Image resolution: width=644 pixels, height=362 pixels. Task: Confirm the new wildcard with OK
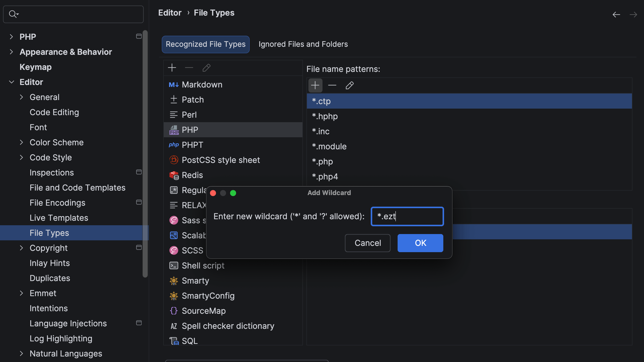[420, 243]
